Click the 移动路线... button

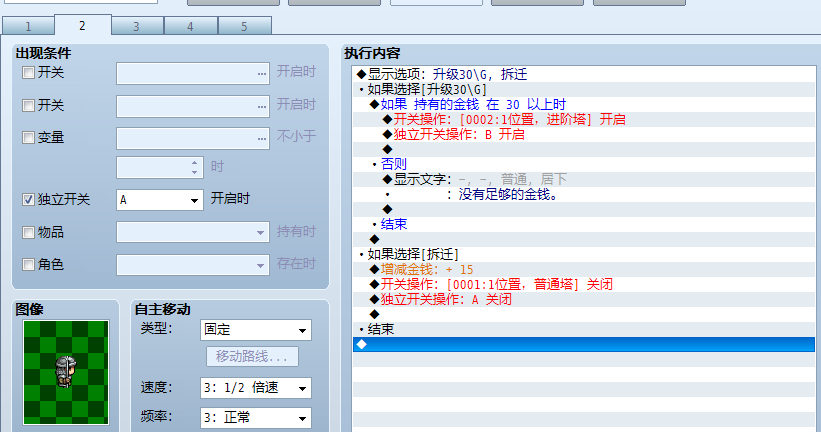click(x=252, y=357)
